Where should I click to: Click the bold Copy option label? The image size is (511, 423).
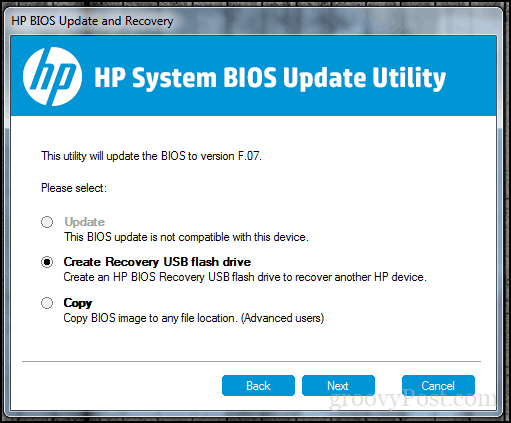(78, 303)
